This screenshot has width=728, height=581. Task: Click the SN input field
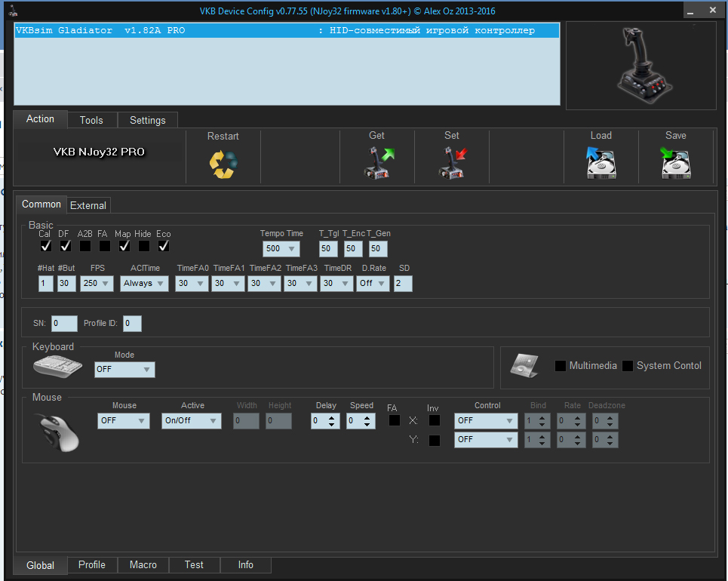(64, 323)
